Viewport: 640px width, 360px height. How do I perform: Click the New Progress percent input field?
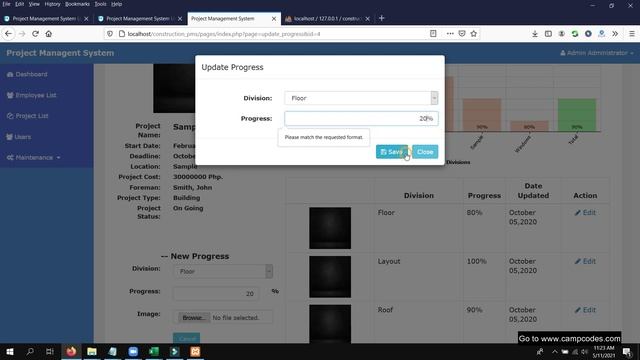216,293
